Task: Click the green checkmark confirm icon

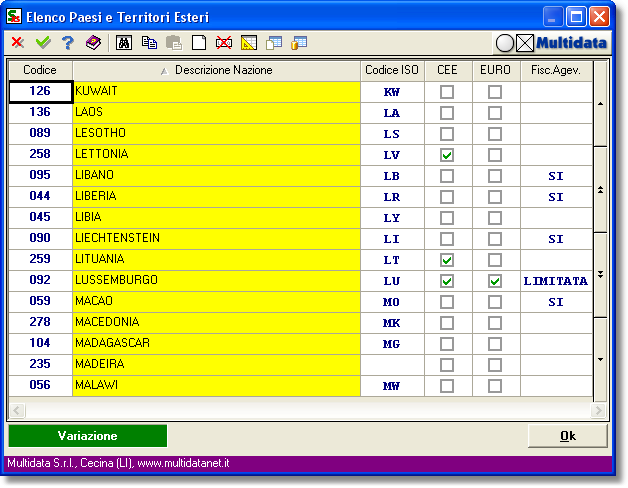Action: click(x=43, y=42)
